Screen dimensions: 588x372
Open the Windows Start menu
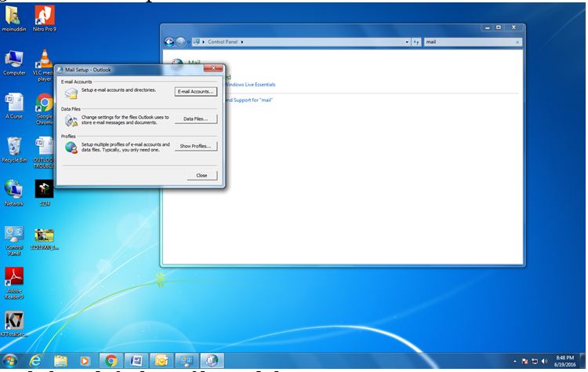point(10,361)
